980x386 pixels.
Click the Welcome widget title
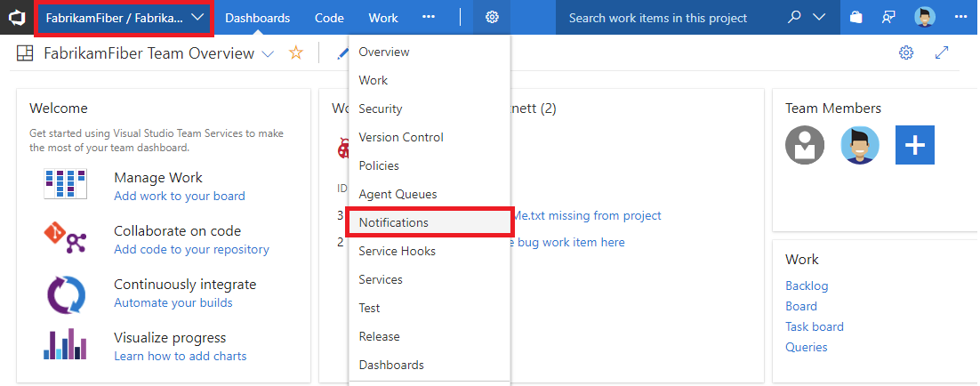(x=58, y=108)
